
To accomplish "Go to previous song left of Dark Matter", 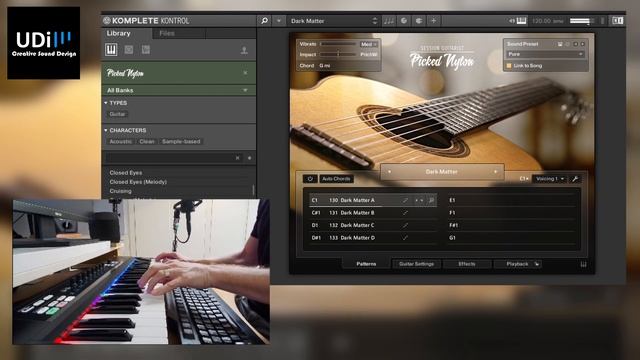I will pos(389,172).
